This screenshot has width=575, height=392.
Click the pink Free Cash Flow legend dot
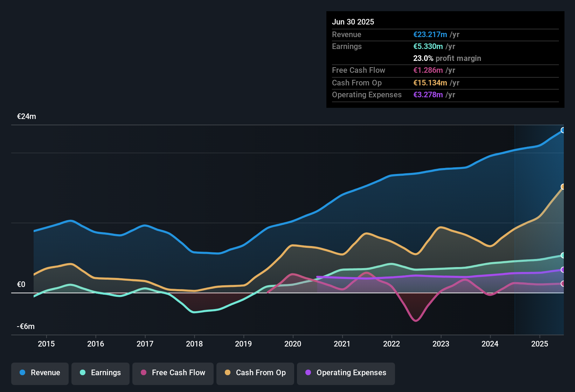tap(144, 373)
